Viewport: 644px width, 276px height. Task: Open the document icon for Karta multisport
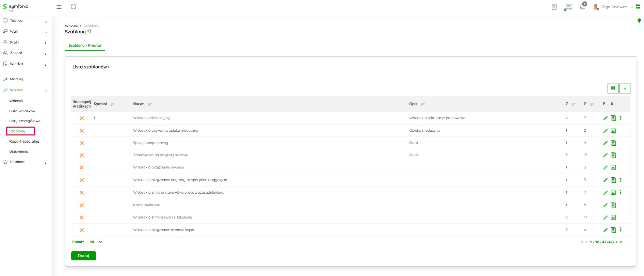click(x=613, y=205)
